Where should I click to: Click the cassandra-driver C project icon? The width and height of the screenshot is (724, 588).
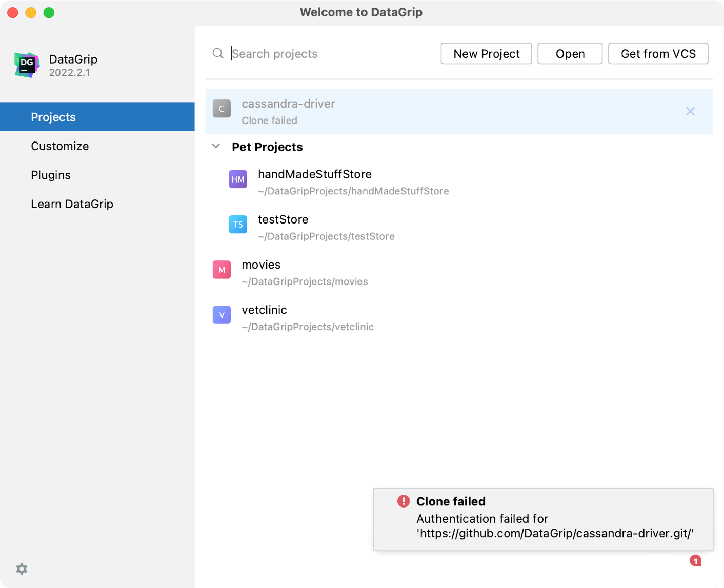pyautogui.click(x=222, y=109)
